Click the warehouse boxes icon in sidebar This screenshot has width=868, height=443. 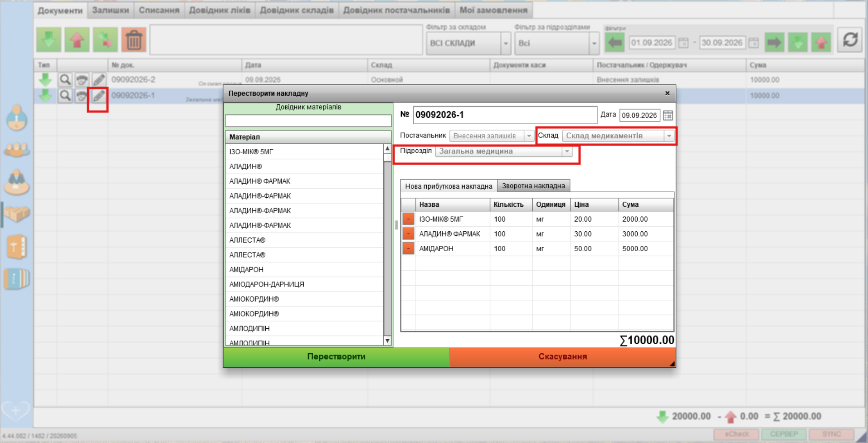pos(17,213)
